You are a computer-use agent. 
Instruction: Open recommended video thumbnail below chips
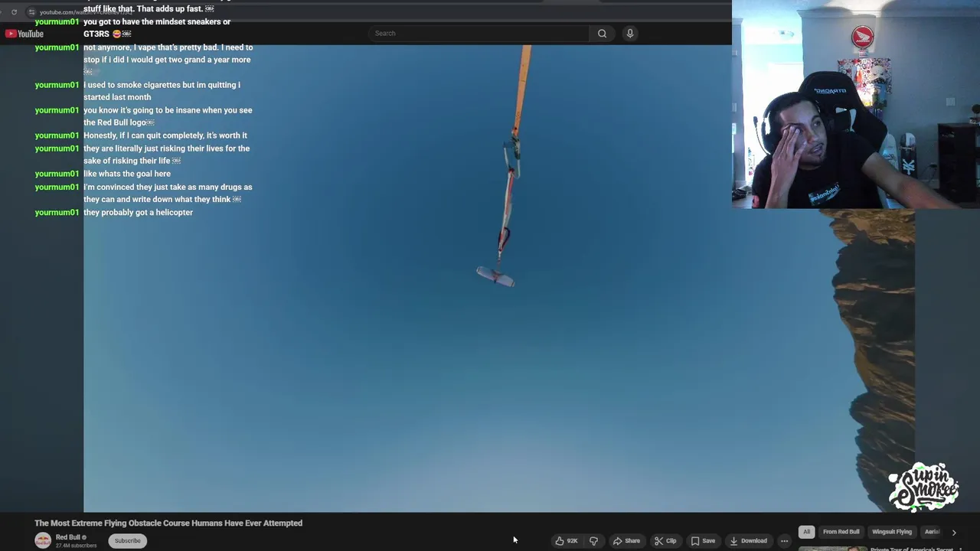(x=833, y=549)
